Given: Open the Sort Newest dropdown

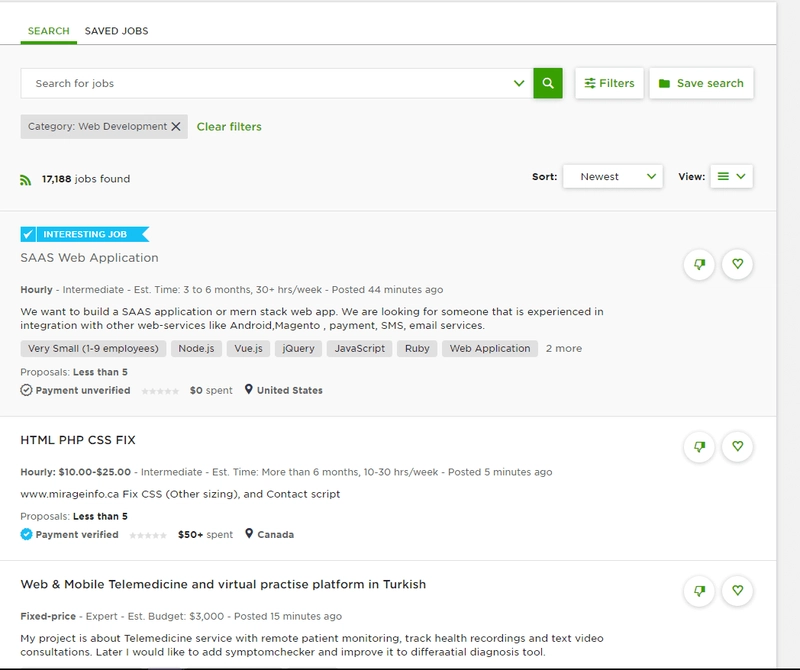Looking at the screenshot, I should [613, 177].
